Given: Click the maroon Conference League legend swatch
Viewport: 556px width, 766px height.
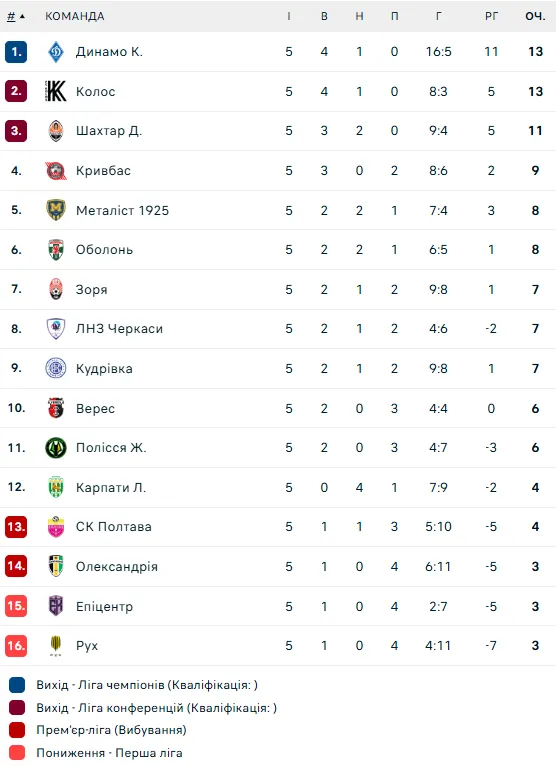Looking at the screenshot, I should 17,707.
